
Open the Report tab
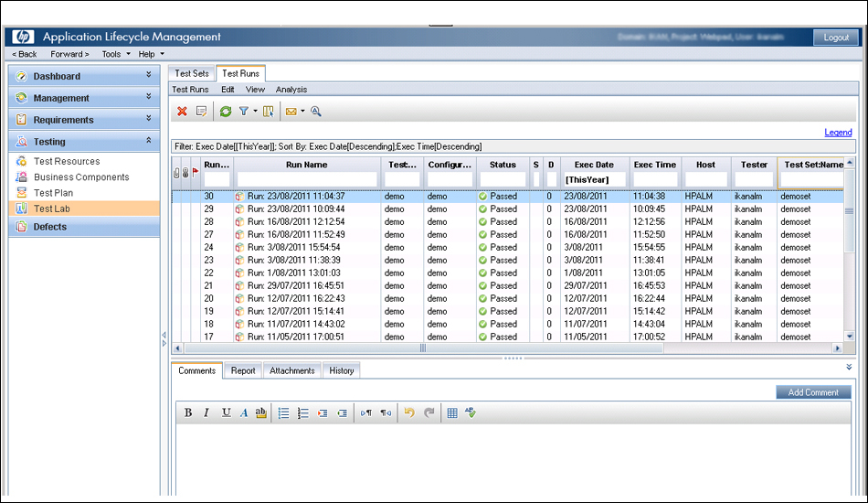[x=243, y=370]
